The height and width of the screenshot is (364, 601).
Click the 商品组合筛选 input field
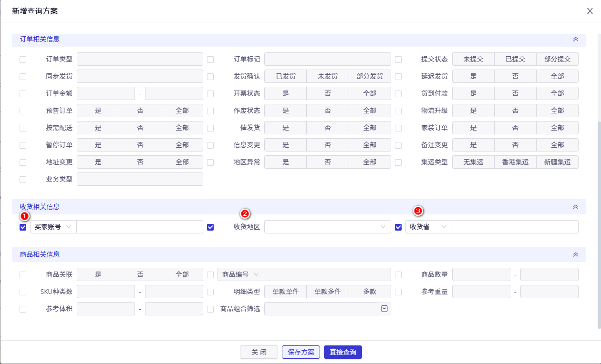point(321,309)
